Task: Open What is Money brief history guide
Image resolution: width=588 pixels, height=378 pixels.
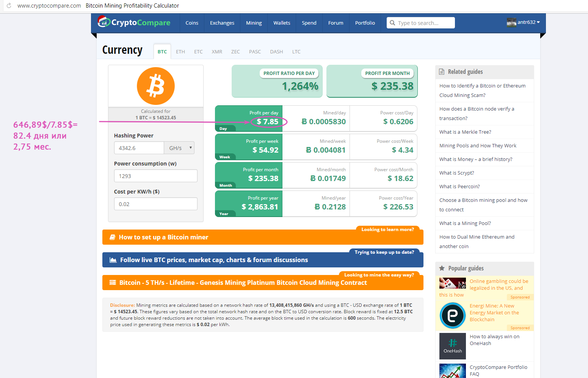Action: tap(476, 159)
